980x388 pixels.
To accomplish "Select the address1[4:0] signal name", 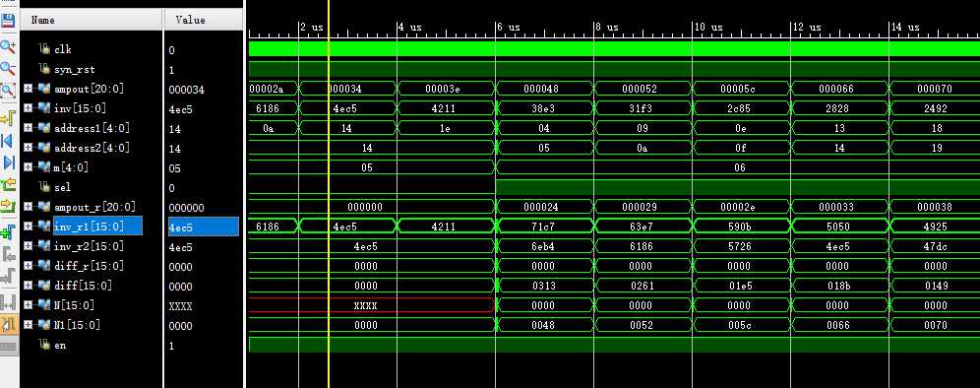I will point(92,128).
